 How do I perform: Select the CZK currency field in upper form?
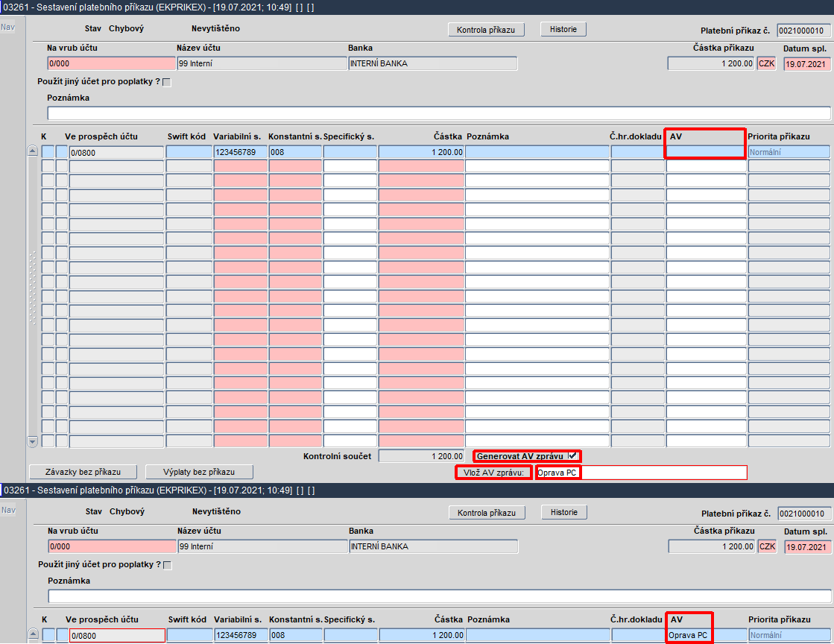tap(766, 63)
